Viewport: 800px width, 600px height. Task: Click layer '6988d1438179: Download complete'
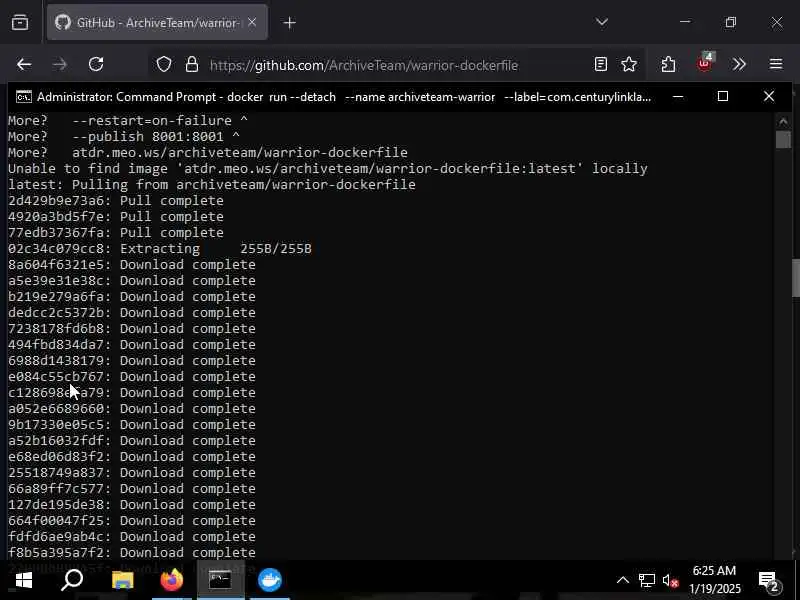click(132, 360)
